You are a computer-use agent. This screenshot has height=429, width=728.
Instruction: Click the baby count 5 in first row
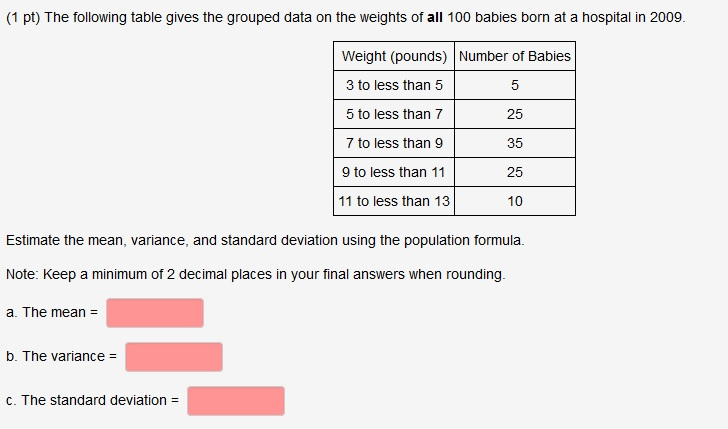515,85
